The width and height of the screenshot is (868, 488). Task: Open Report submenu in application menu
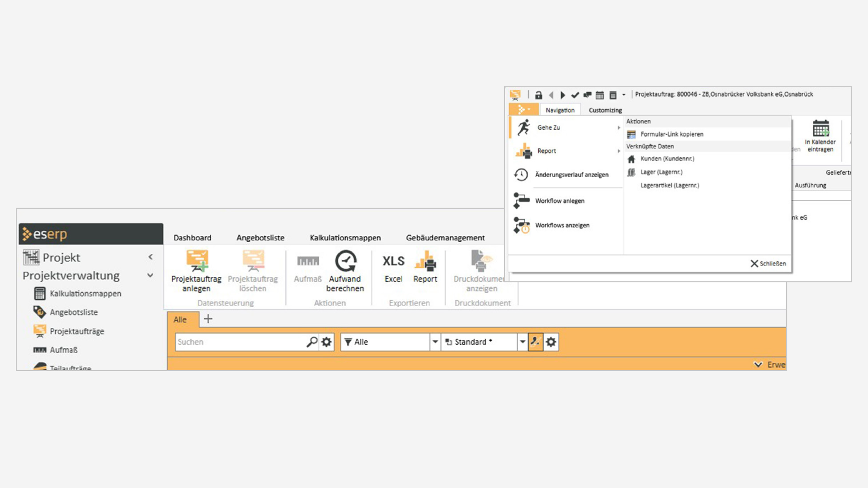[567, 151]
